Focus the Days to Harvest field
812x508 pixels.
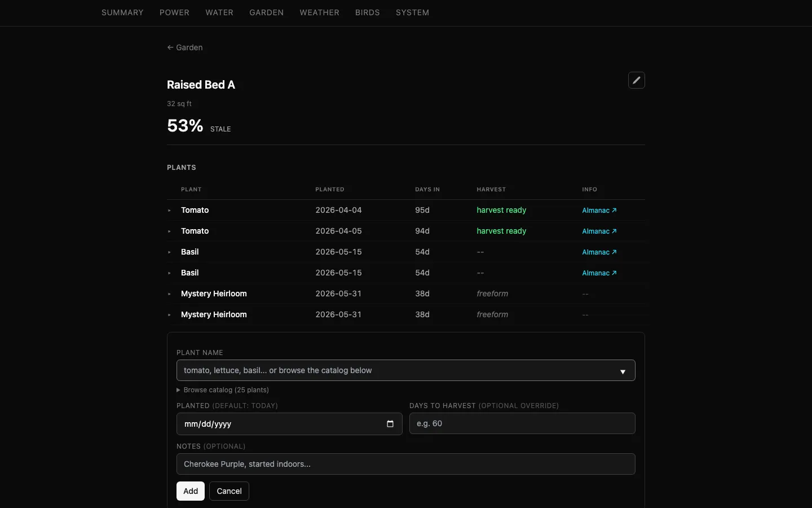522,423
